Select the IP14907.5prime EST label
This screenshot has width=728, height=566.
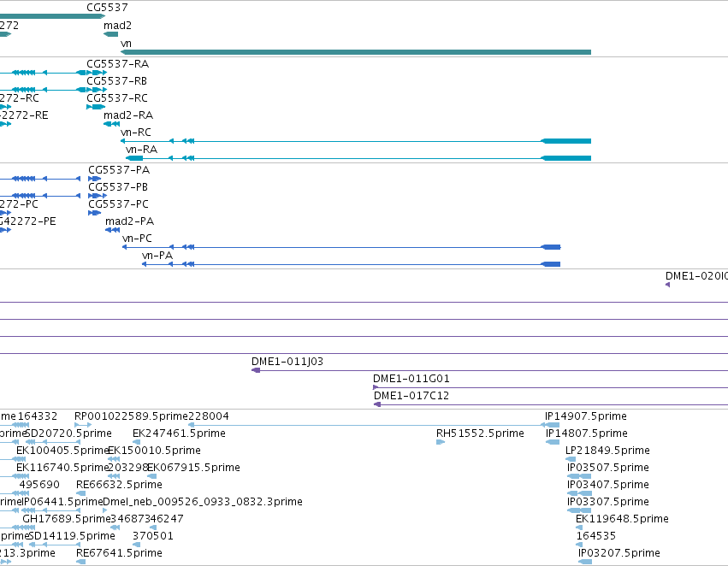(x=586, y=416)
